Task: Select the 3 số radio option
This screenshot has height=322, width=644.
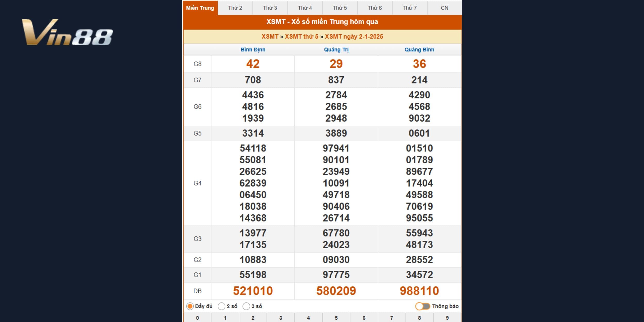Action: click(246, 306)
